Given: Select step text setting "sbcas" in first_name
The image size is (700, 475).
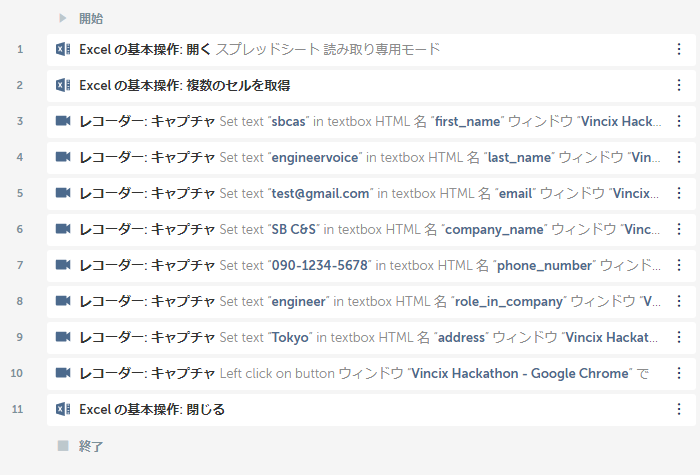Looking at the screenshot, I should (x=370, y=121).
